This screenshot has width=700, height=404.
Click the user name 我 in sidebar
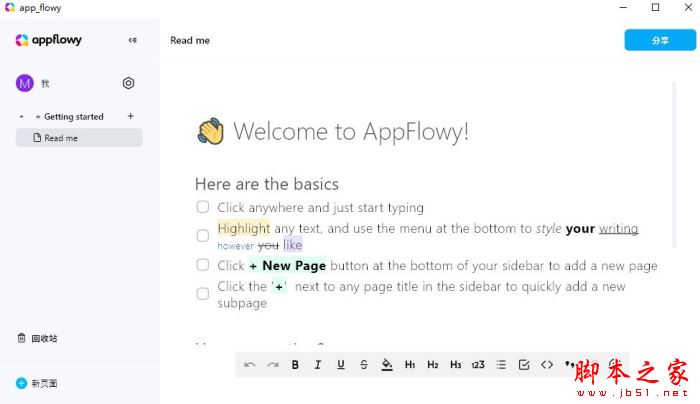pyautogui.click(x=45, y=83)
